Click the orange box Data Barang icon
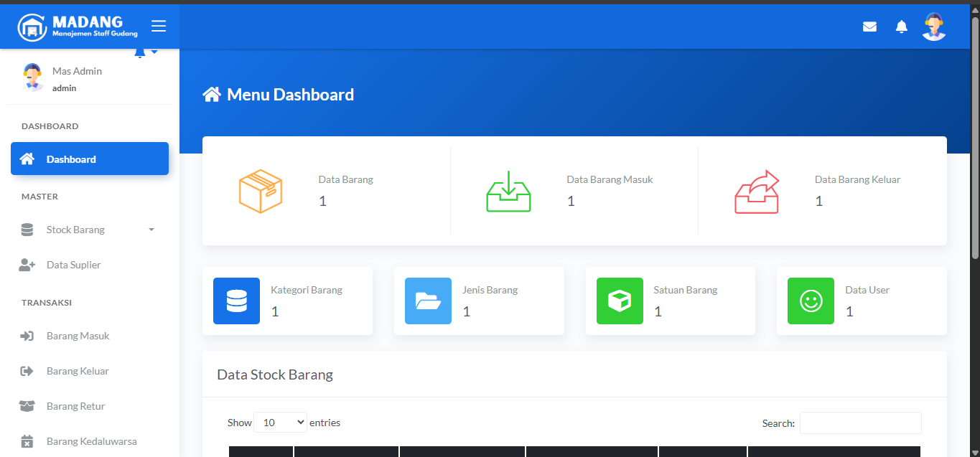This screenshot has width=980, height=457. [x=261, y=191]
